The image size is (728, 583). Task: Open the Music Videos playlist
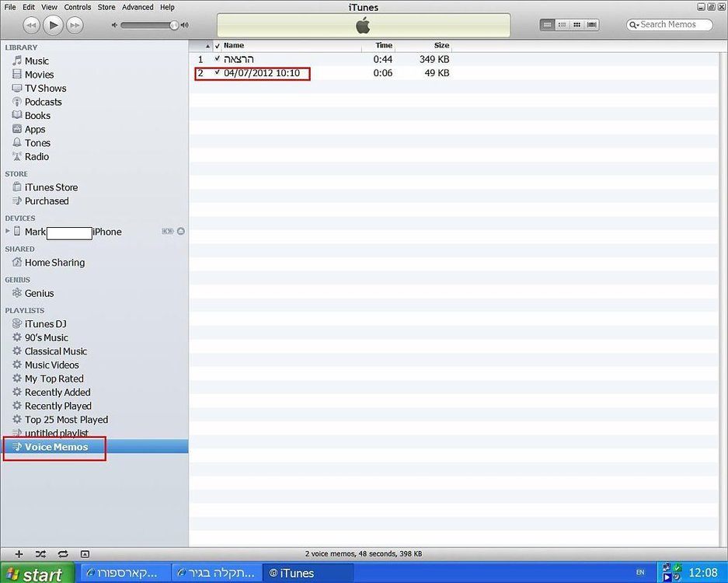point(51,365)
